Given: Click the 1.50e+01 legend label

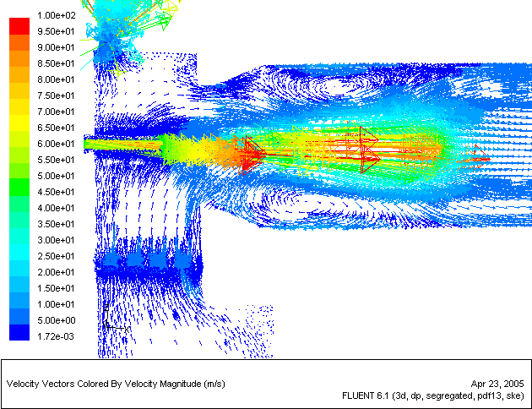Looking at the screenshot, I should [x=56, y=288].
